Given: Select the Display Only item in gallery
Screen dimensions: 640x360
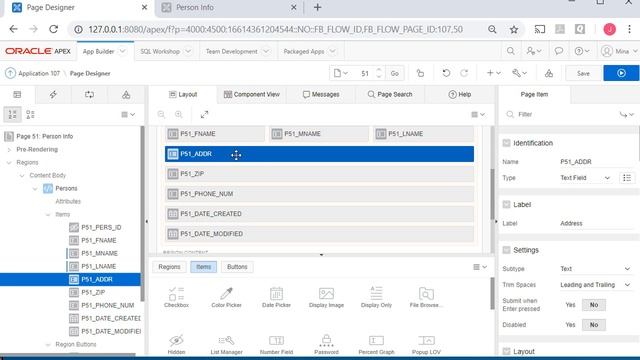Looking at the screenshot, I should click(x=376, y=297).
